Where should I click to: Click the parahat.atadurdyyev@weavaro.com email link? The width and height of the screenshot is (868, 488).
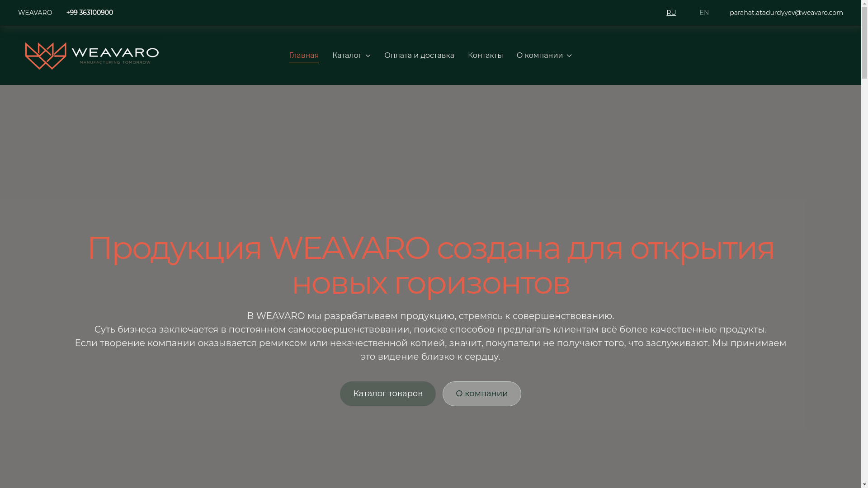coord(786,13)
